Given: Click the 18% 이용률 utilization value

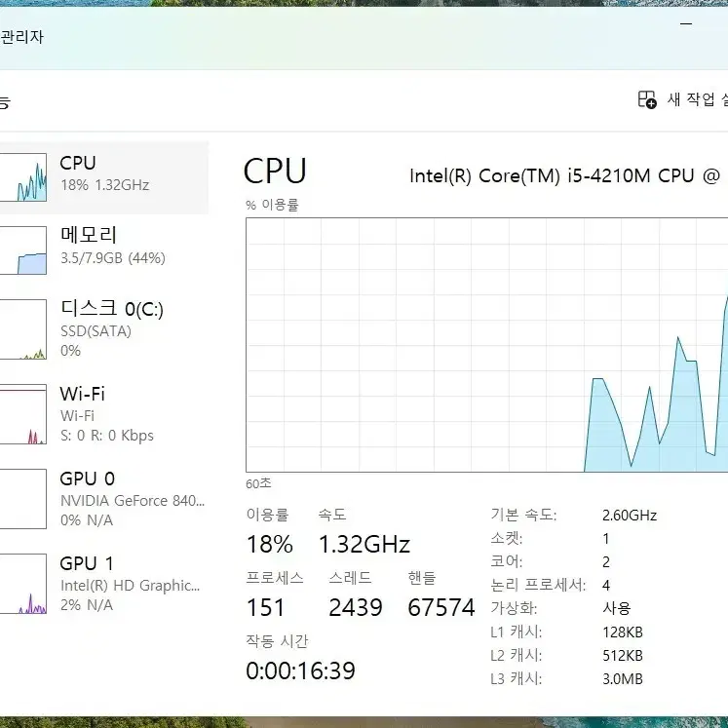Looking at the screenshot, I should pyautogui.click(x=270, y=544).
